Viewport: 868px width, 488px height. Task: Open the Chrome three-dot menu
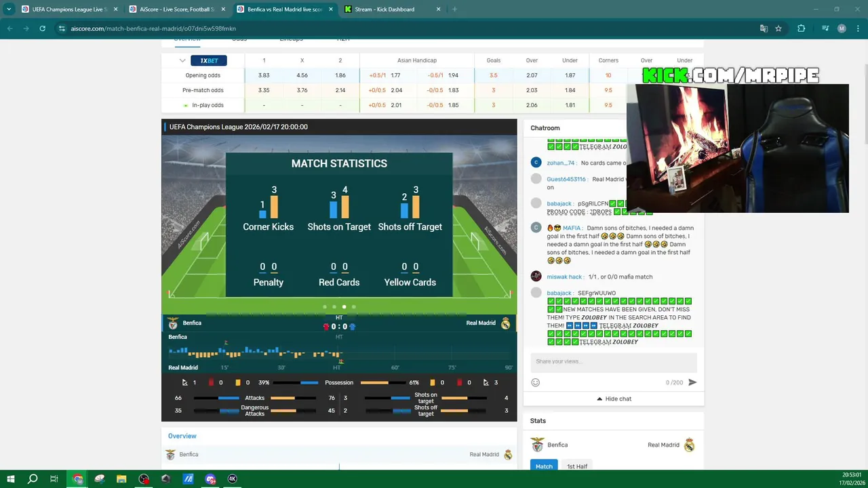(858, 28)
